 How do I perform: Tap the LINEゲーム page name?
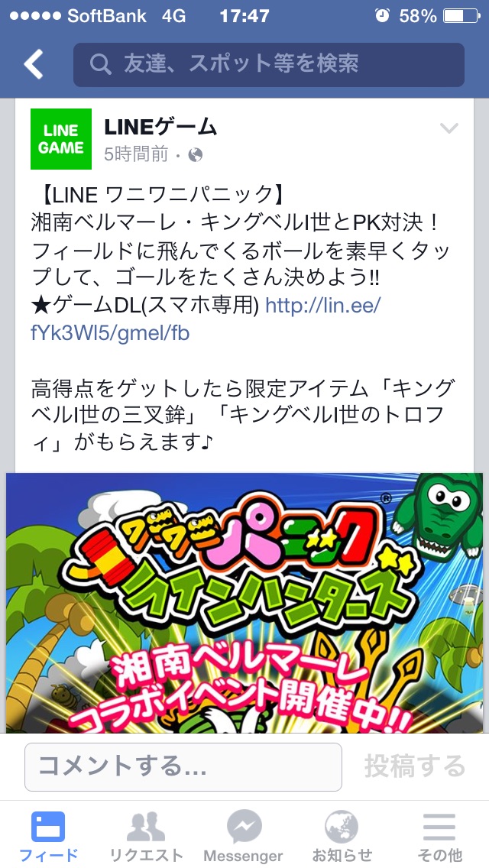(160, 128)
